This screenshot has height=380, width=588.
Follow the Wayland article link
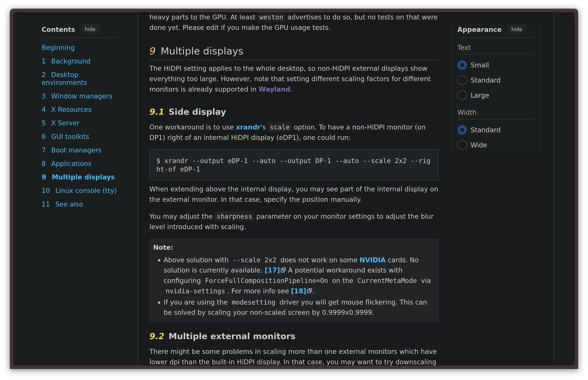(274, 89)
